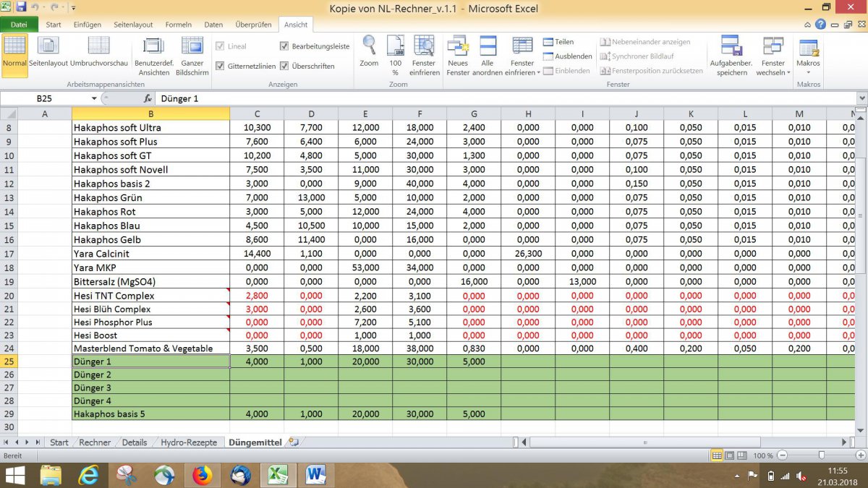Image resolution: width=868 pixels, height=488 pixels.
Task: Select cell Hesi TNT Complex
Action: [x=150, y=296]
